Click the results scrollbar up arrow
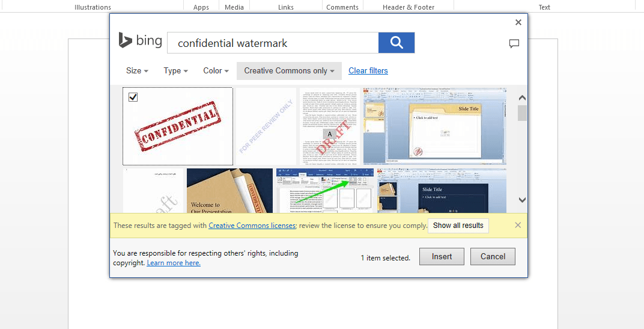The width and height of the screenshot is (644, 329). [x=522, y=98]
